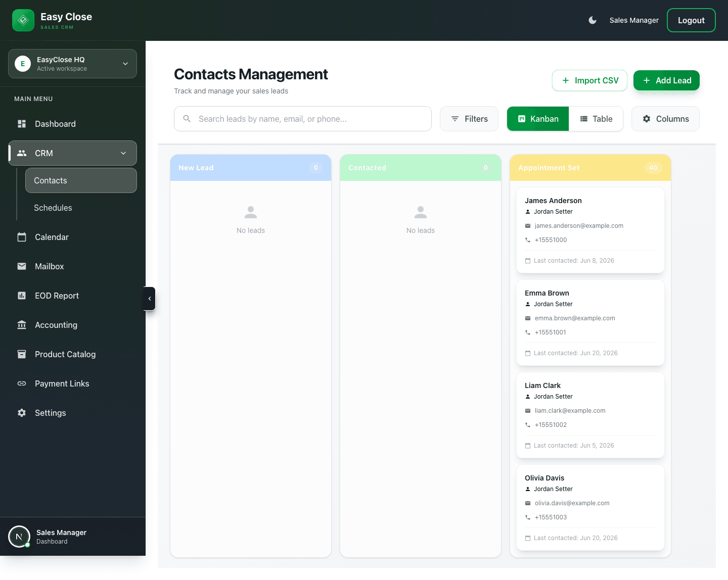
Task: Click the New Lead column header
Action: click(x=251, y=168)
